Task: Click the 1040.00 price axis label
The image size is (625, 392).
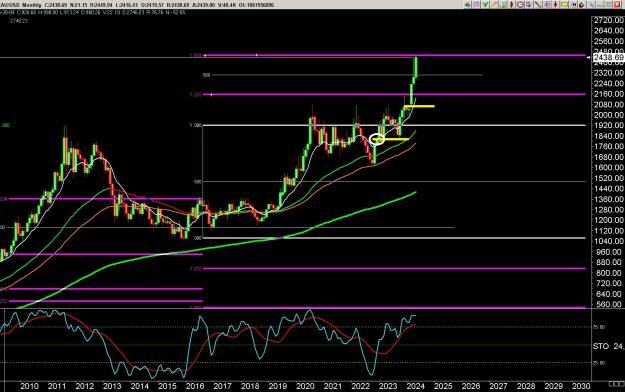Action: pos(609,241)
